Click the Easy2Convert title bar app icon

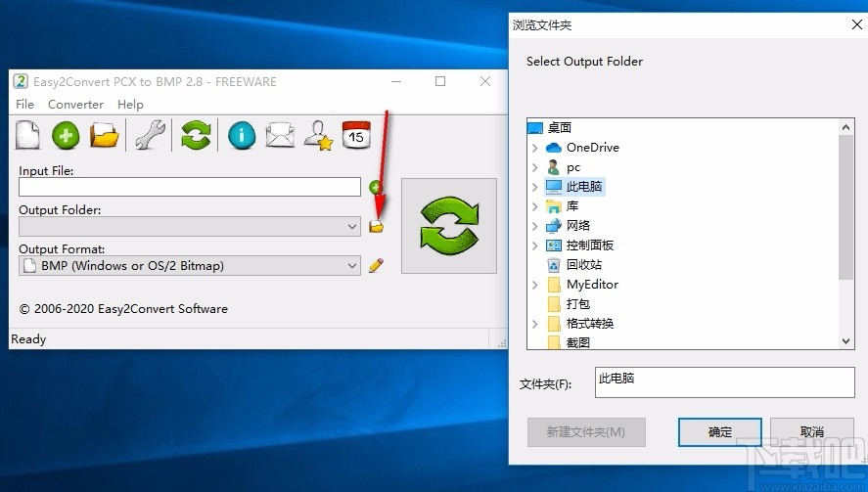point(21,81)
